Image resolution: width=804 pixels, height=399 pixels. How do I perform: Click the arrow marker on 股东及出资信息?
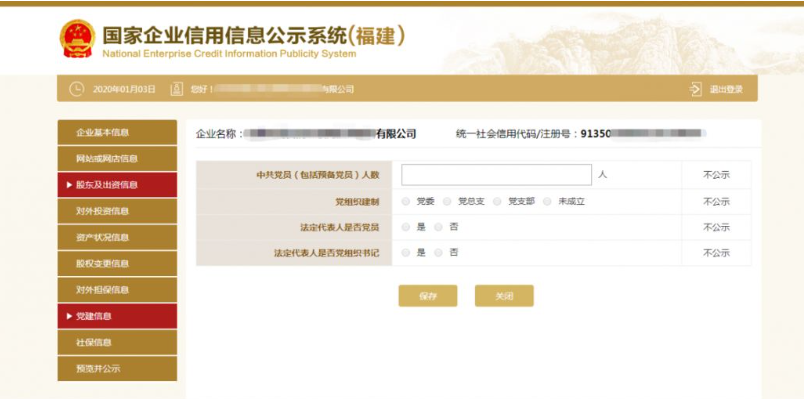(69, 185)
